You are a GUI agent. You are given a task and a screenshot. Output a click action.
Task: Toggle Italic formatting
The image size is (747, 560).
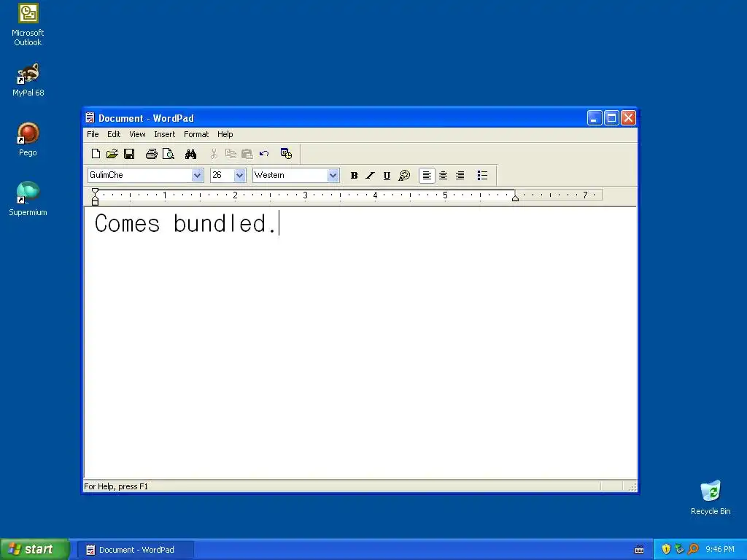(370, 176)
